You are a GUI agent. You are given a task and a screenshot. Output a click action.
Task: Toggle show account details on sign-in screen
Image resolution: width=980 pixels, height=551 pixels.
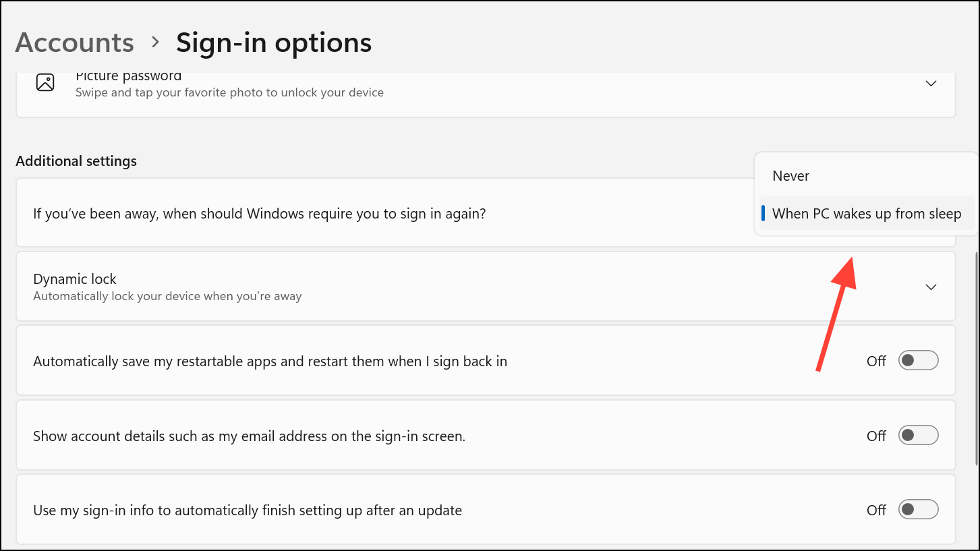point(918,436)
